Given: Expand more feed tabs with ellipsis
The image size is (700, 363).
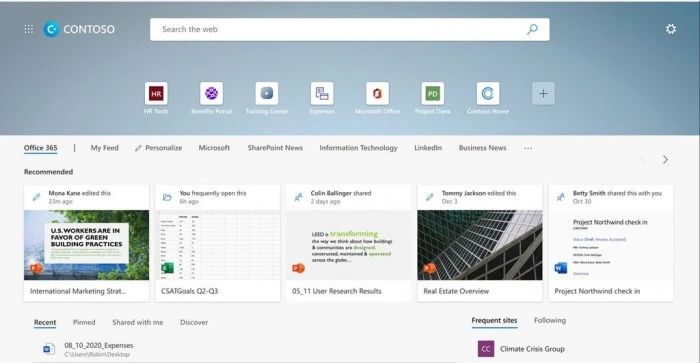Looking at the screenshot, I should (528, 148).
